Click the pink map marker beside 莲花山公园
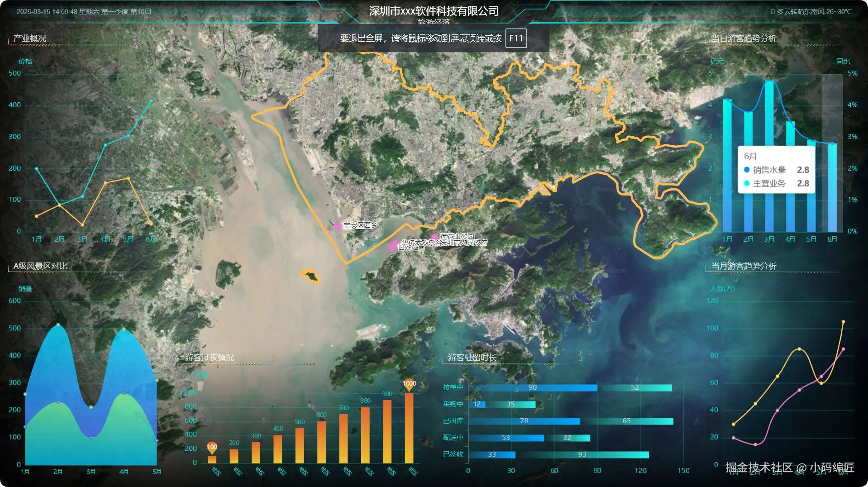This screenshot has height=487, width=868. [434, 236]
